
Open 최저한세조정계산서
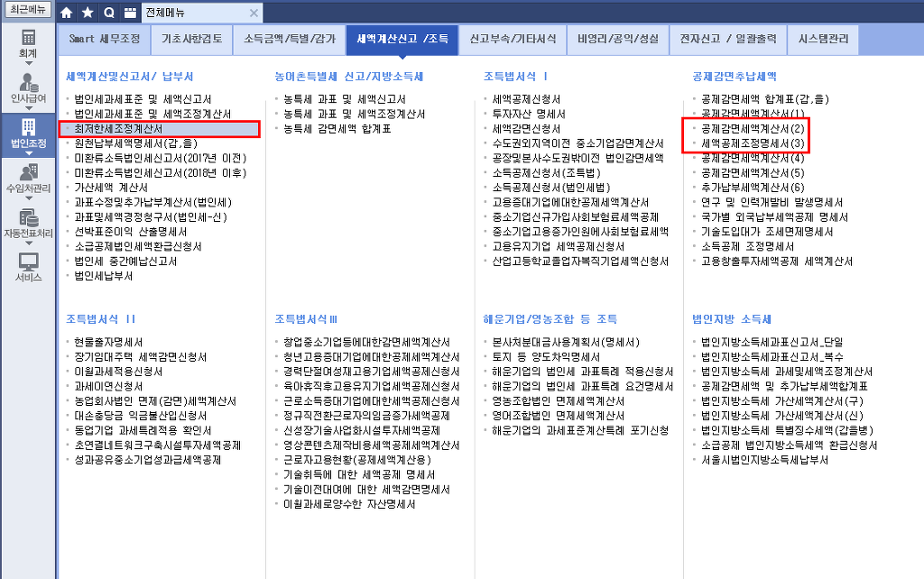point(118,128)
